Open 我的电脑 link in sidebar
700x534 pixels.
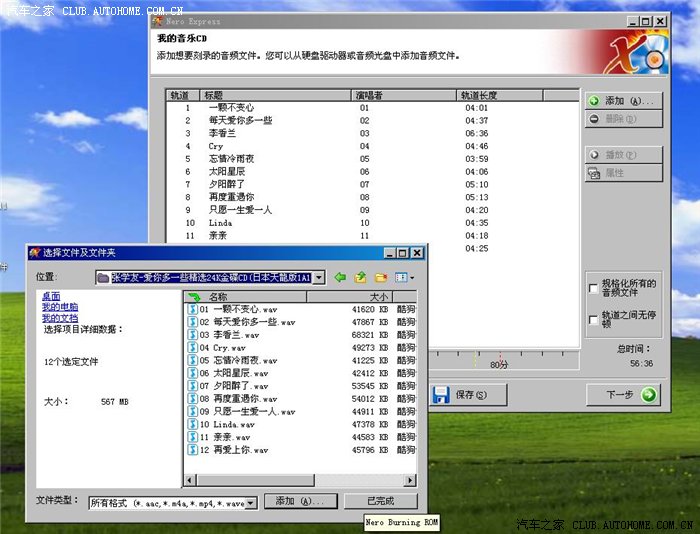[x=59, y=307]
